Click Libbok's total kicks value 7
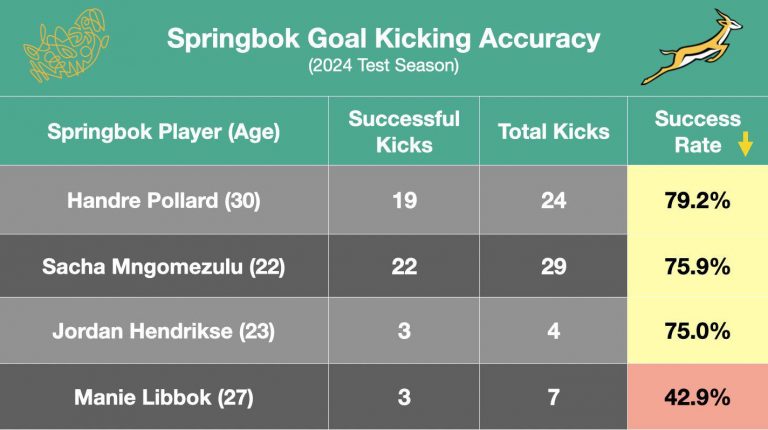 [x=553, y=397]
